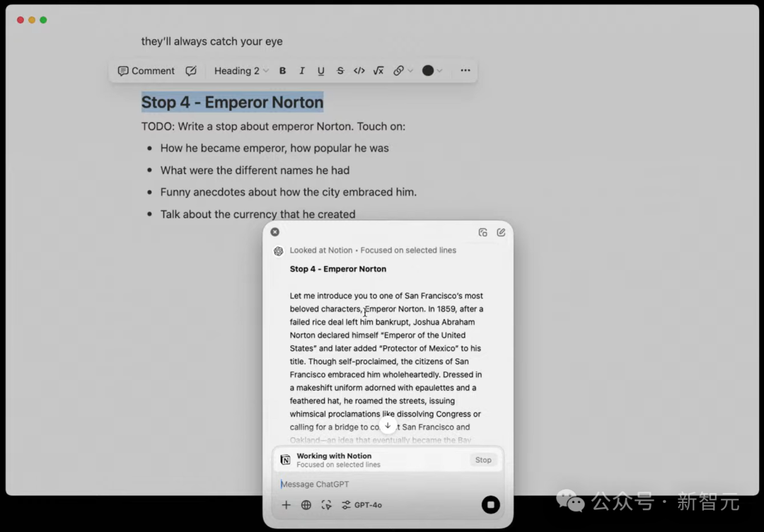Click bullet 'What were the different names he had'
Viewport: 764px width, 532px height.
click(255, 170)
